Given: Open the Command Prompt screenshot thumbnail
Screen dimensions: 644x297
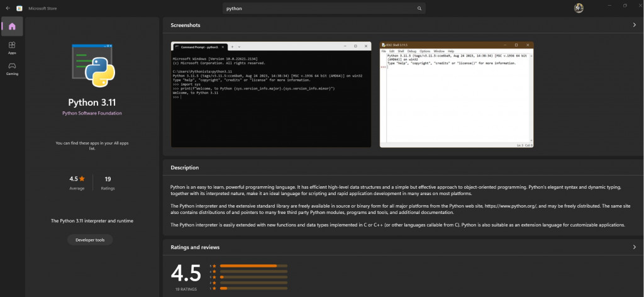Looking at the screenshot, I should [x=271, y=94].
